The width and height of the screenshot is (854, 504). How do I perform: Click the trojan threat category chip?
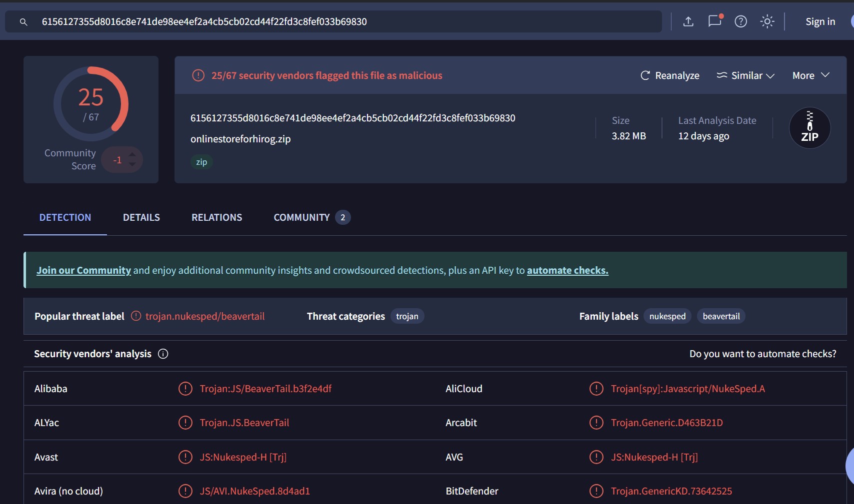click(407, 316)
